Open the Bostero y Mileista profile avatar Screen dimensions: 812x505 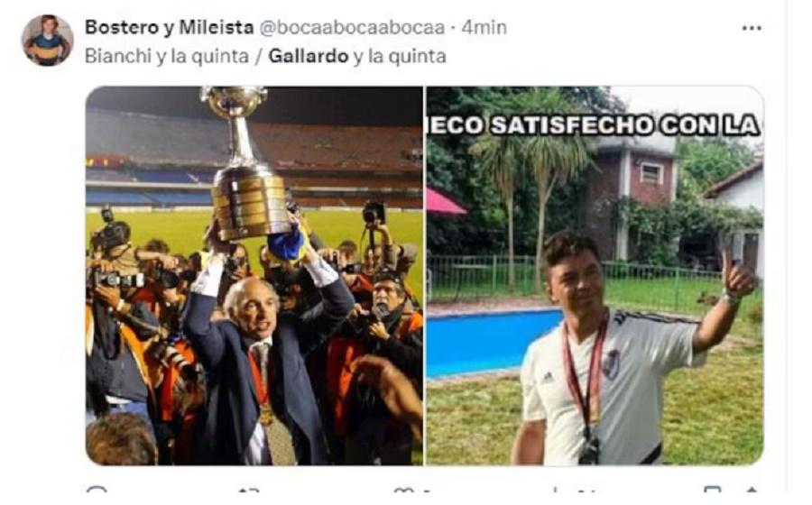click(47, 41)
